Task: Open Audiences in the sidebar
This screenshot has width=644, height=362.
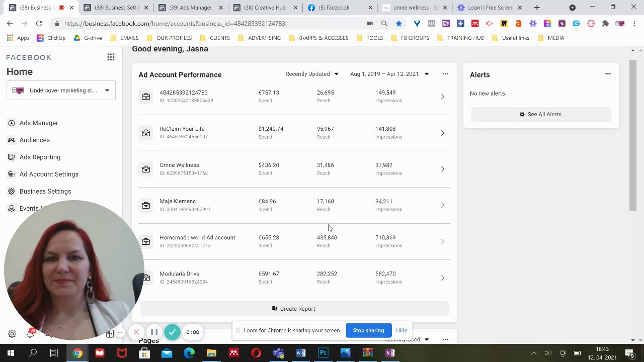Action: [x=35, y=140]
